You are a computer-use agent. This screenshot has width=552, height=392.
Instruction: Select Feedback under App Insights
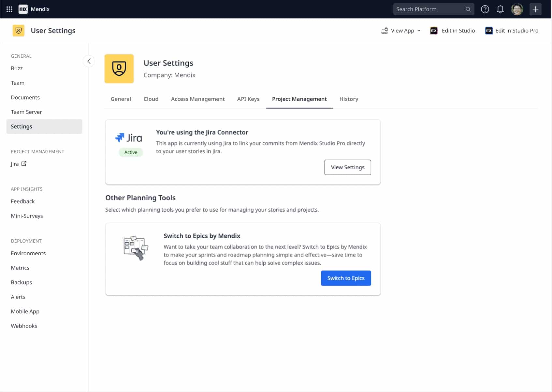click(22, 201)
